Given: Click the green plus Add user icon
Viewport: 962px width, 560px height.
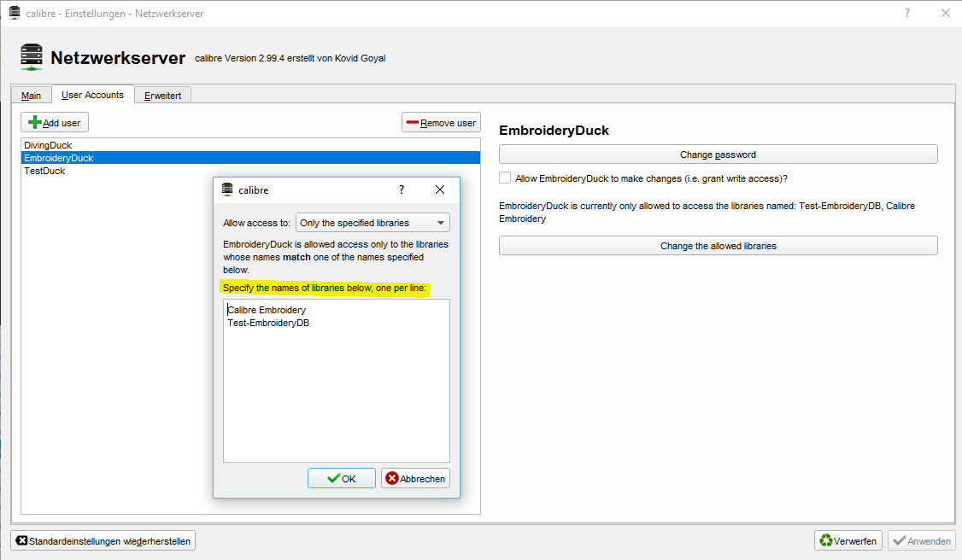Looking at the screenshot, I should [x=35, y=123].
